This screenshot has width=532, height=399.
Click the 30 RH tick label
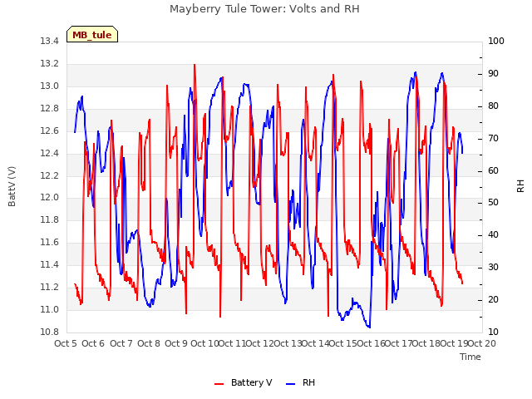(x=493, y=268)
